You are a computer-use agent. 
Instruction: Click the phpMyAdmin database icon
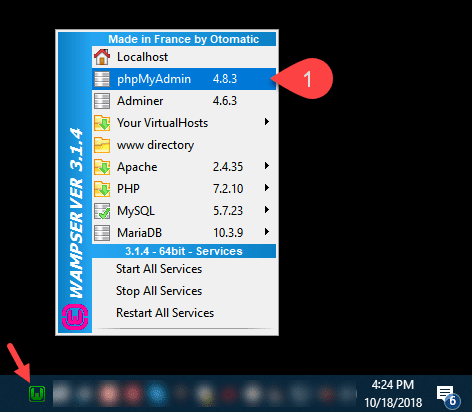pyautogui.click(x=102, y=79)
